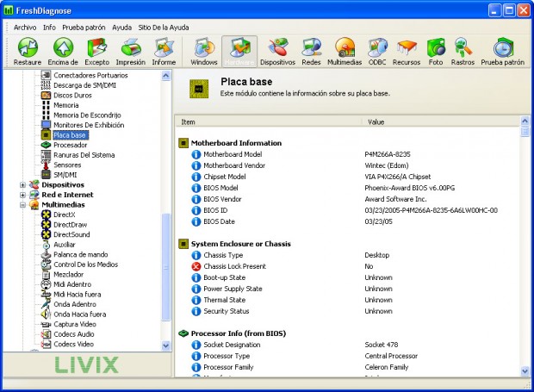Screen dimensions: 534x392
Task: Open the Impresión printer icon
Action: click(131, 47)
